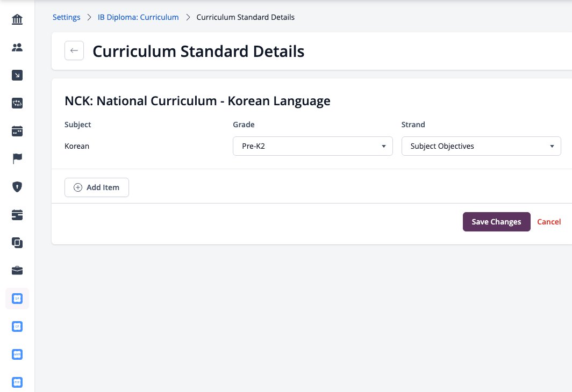Click the Add Item button
572x392 pixels.
[x=97, y=187]
